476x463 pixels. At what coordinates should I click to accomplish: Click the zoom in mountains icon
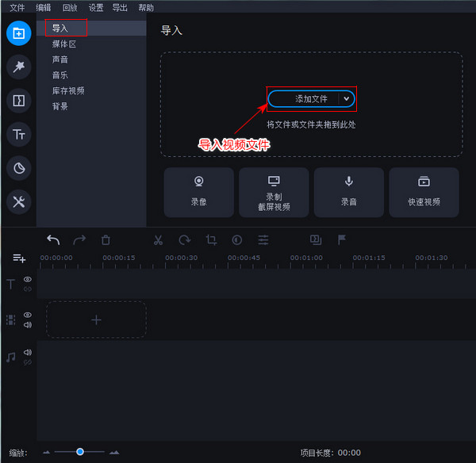click(114, 453)
